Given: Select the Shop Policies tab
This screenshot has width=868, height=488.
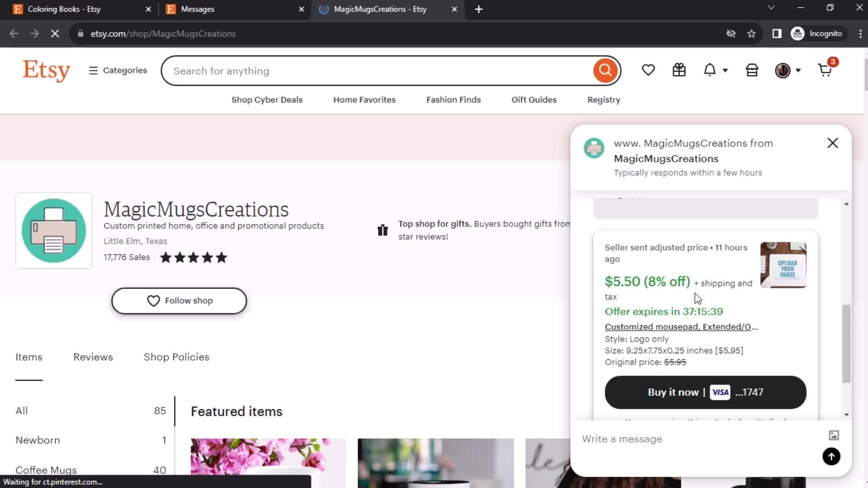Looking at the screenshot, I should [176, 357].
